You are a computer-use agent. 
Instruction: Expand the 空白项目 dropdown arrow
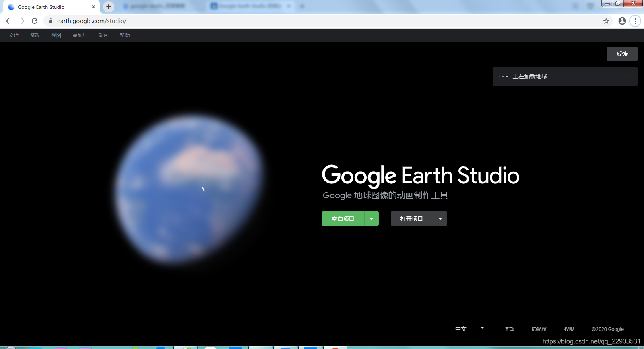[372, 219]
